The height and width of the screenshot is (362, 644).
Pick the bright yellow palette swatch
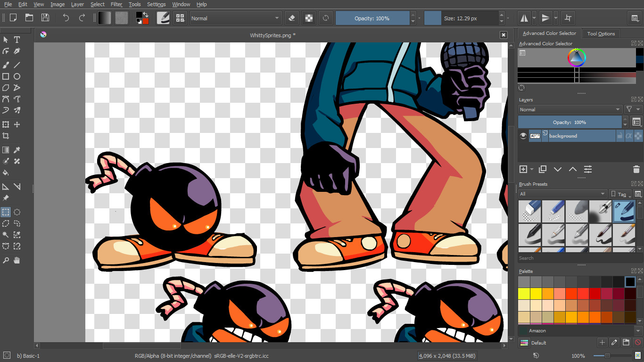coord(524,294)
